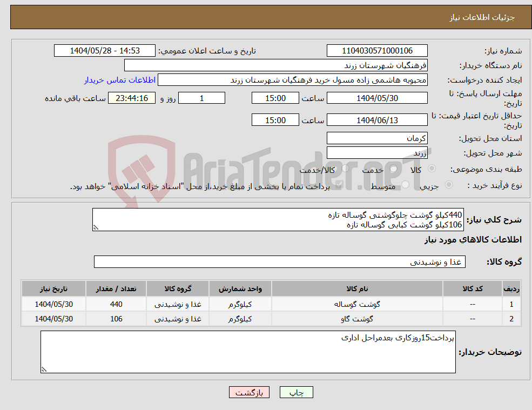
Task: Click the کیلوگرم unit in گوشت گوساله row
Action: [240, 304]
